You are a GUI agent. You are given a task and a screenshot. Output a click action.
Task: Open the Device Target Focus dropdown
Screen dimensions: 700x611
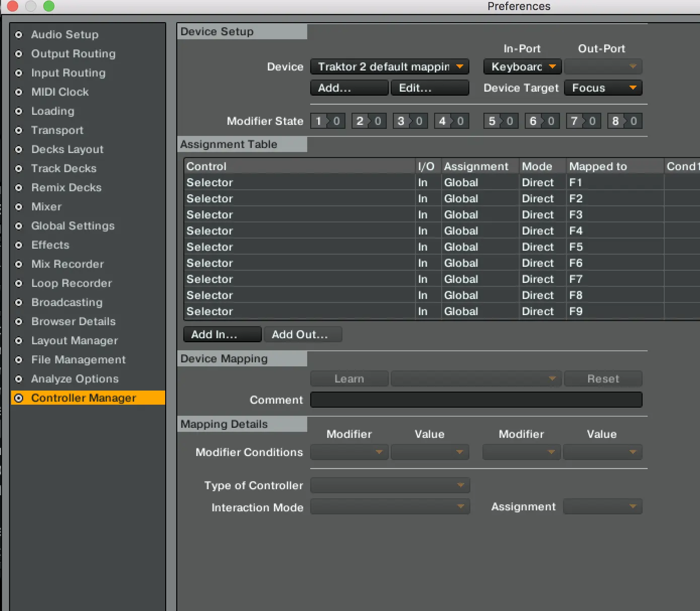(603, 88)
